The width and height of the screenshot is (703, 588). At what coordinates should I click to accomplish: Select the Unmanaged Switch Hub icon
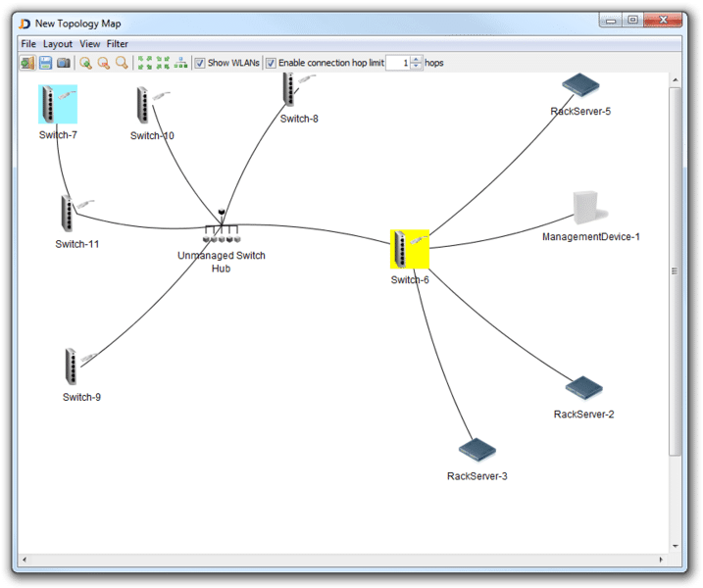coord(221,235)
